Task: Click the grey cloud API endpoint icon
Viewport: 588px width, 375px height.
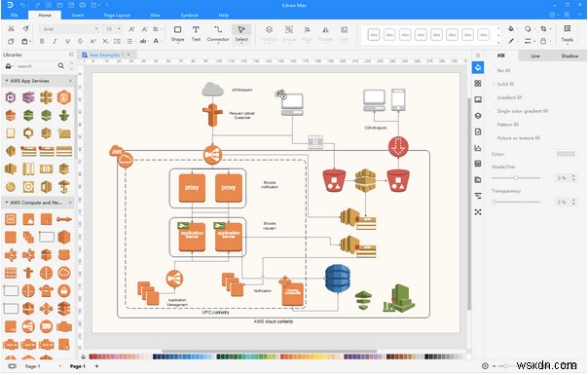Action: [212, 90]
